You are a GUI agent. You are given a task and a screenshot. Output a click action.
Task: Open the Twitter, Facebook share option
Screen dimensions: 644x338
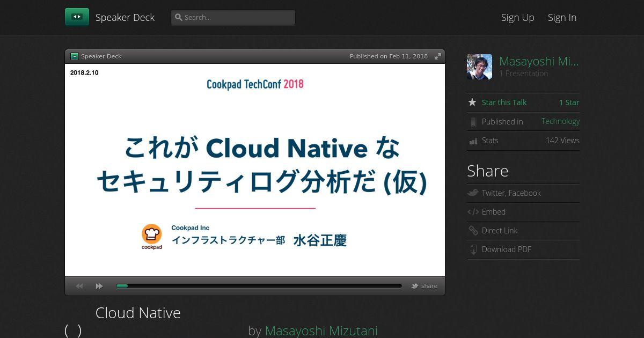tap(511, 193)
